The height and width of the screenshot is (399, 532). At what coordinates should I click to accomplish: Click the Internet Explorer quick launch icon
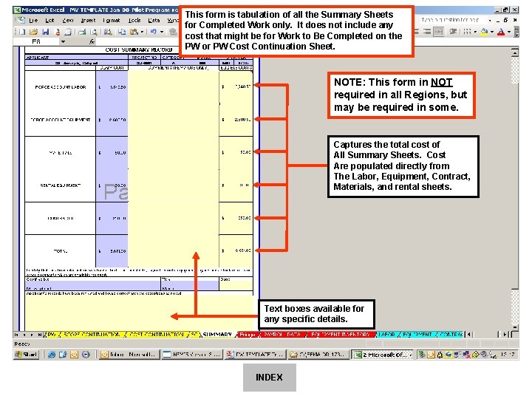pos(52,355)
